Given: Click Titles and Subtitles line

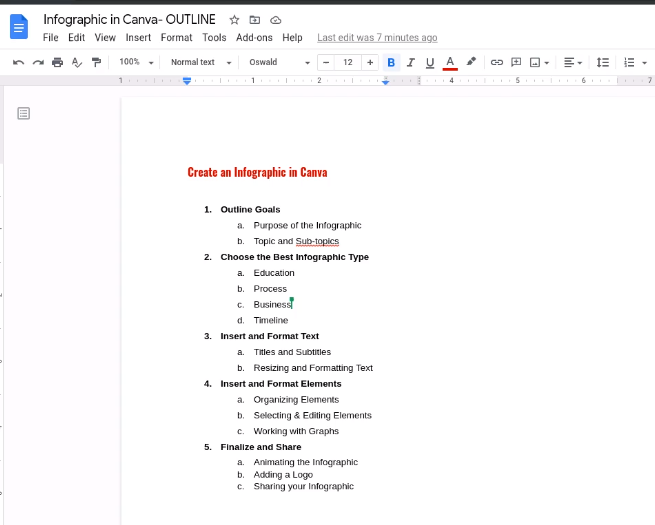Looking at the screenshot, I should pyautogui.click(x=292, y=352).
